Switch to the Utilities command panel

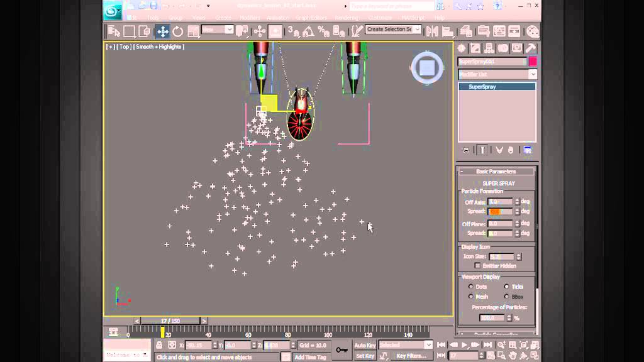coord(531,48)
